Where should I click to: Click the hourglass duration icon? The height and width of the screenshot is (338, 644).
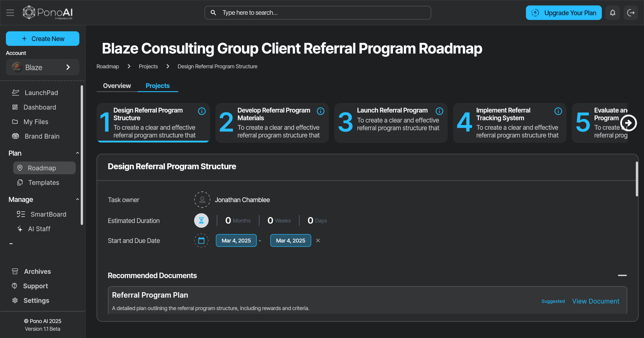[201, 220]
